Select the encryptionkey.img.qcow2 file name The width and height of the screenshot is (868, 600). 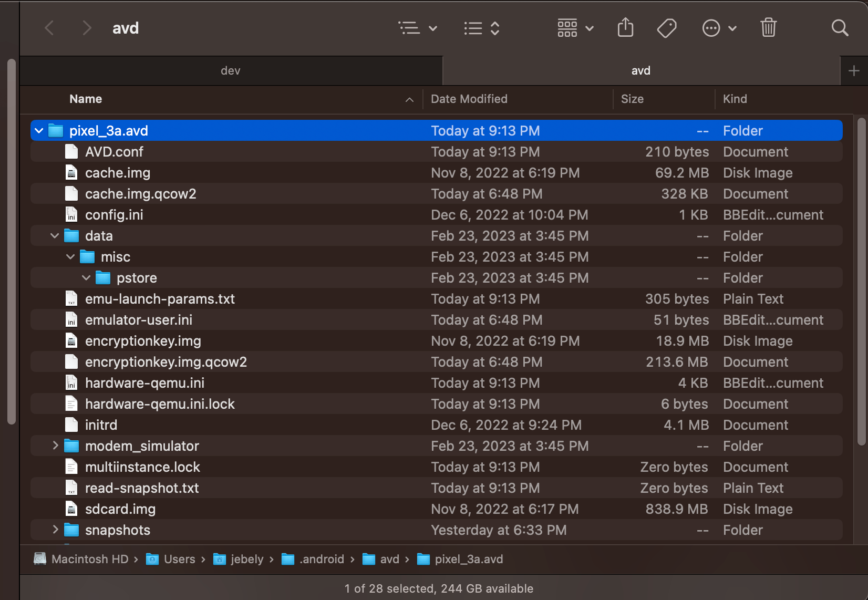coord(166,362)
